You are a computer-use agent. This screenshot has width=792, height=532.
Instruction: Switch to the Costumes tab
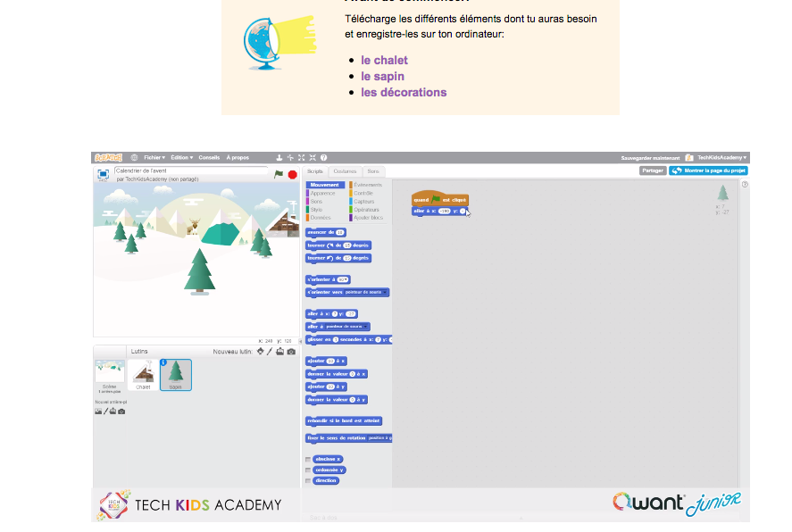tap(345, 171)
